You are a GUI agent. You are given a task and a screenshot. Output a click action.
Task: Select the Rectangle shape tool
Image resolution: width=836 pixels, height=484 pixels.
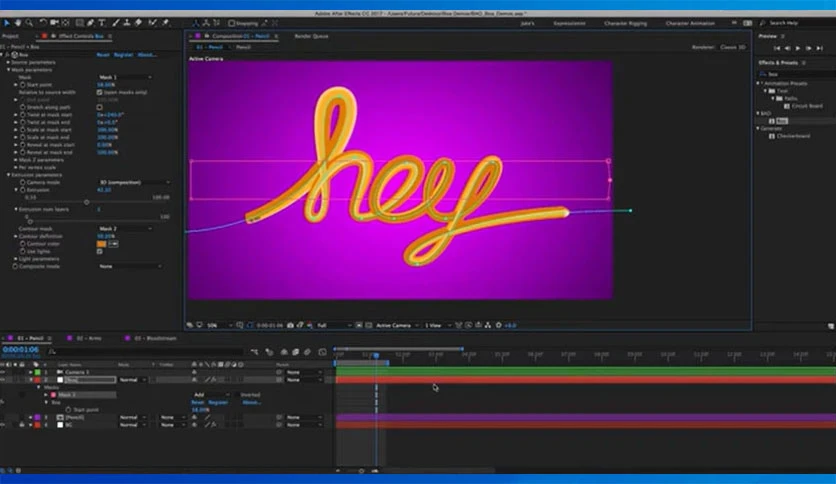79,23
